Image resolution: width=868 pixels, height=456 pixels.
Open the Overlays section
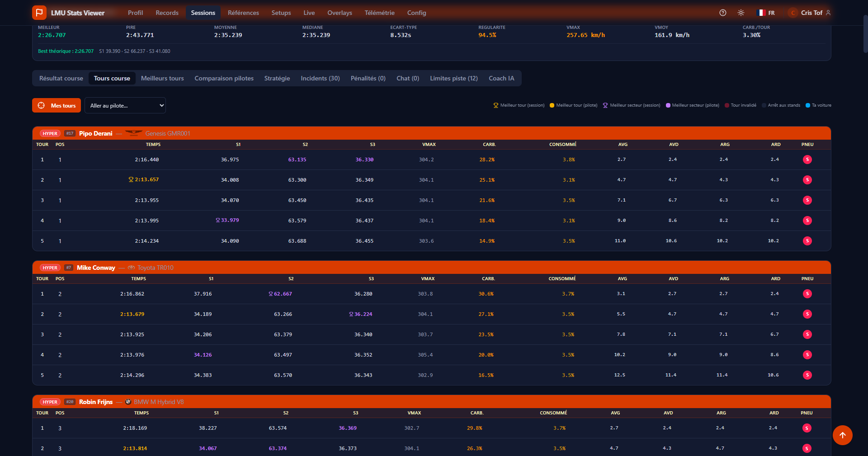point(340,13)
